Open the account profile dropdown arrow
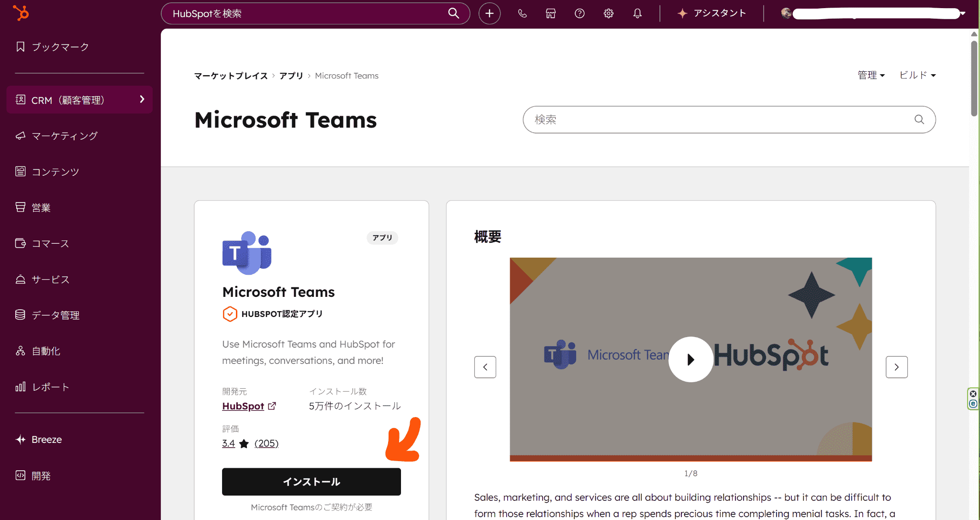The width and height of the screenshot is (980, 520). [962, 13]
